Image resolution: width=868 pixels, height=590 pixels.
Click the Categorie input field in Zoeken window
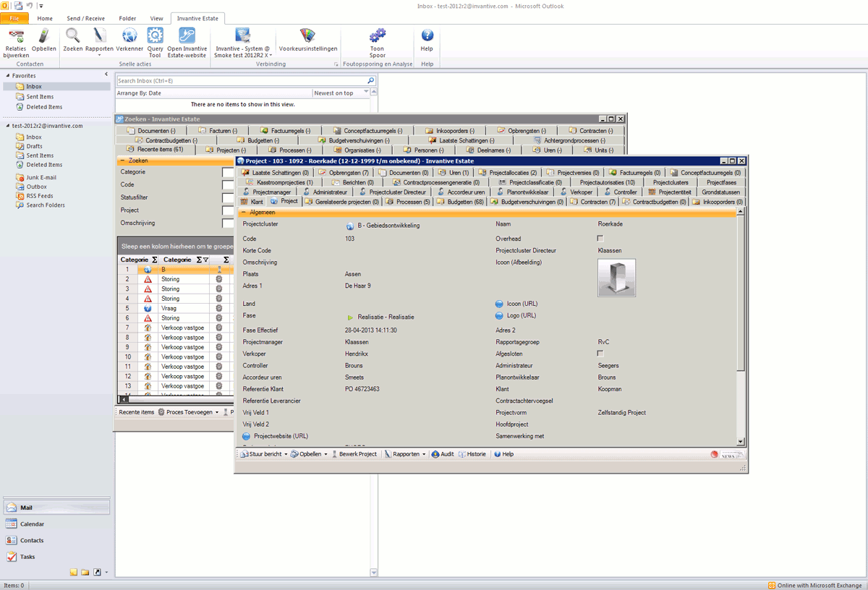pyautogui.click(x=228, y=173)
